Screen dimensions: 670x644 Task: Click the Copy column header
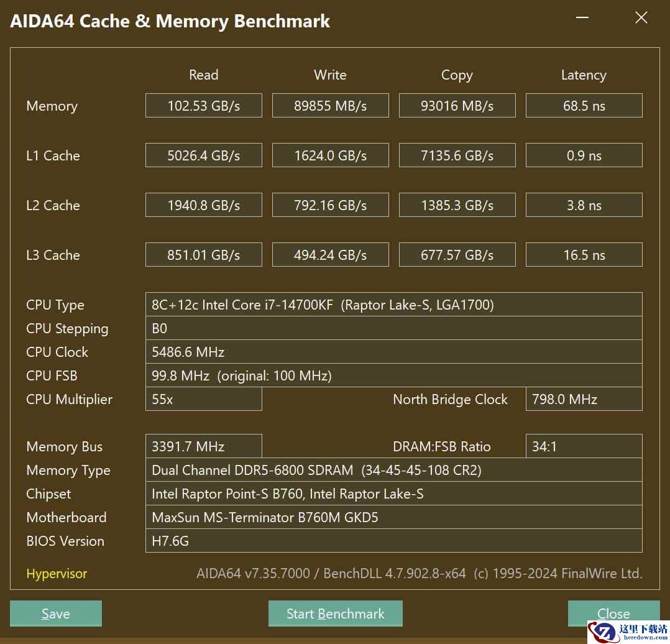tap(457, 75)
